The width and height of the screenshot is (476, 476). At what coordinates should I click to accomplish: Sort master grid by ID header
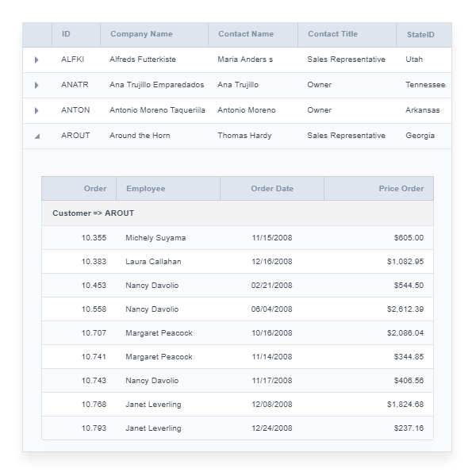pos(67,34)
